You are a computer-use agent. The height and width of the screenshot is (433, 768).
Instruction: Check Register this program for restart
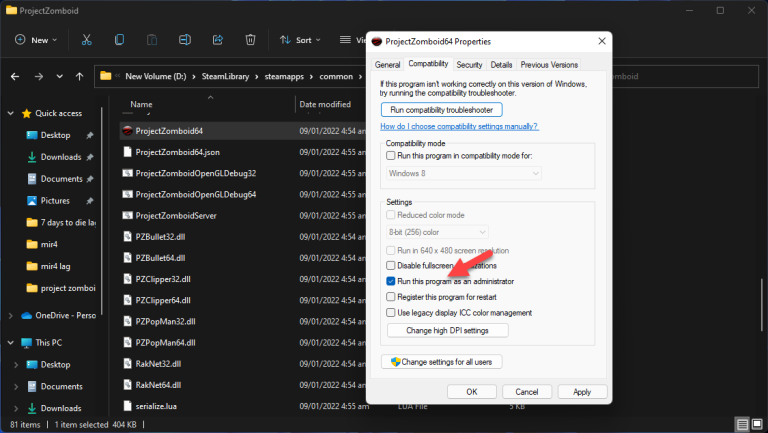pos(390,297)
